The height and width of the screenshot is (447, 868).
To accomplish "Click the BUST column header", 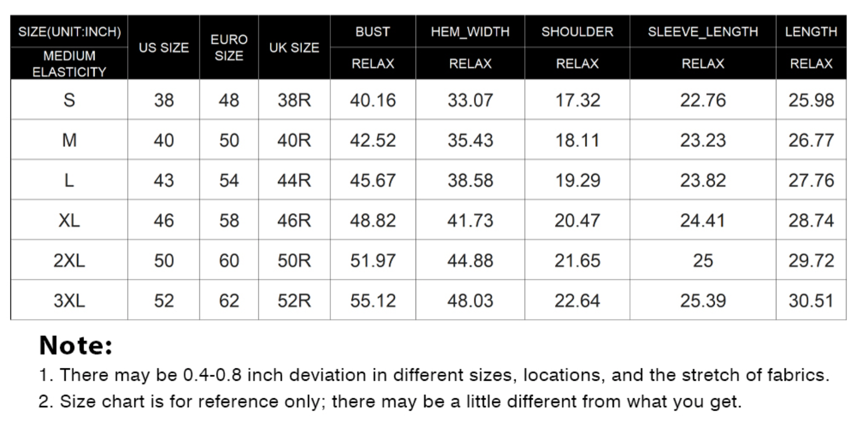I will tap(372, 32).
